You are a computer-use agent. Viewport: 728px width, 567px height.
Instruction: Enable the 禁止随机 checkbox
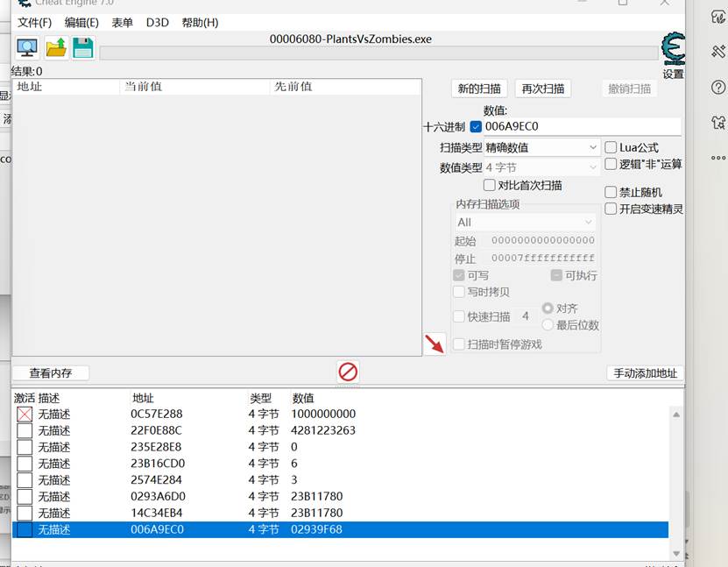(x=611, y=192)
